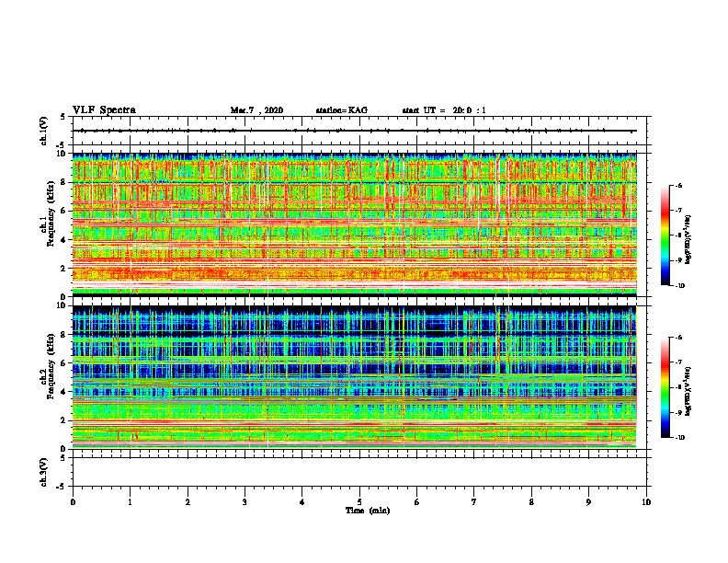Click the "-5" tick on ch.3(V) axis
The width and height of the screenshot is (728, 563).
tap(62, 487)
